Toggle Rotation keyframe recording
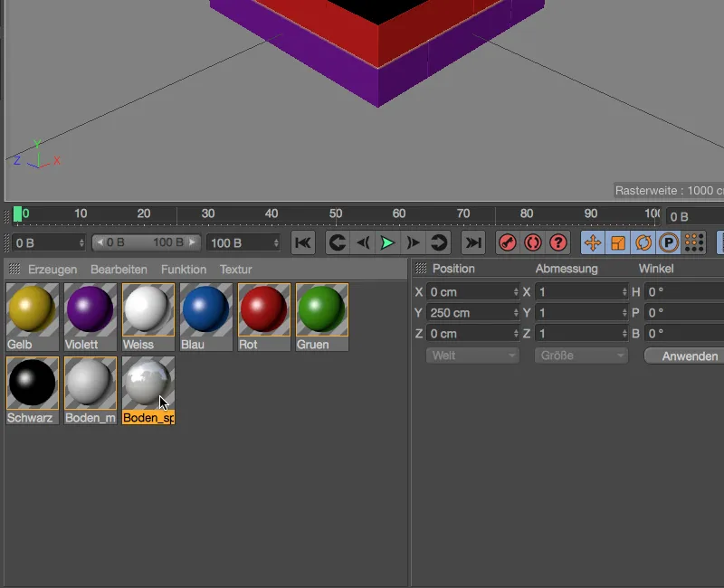Screen dimensions: 724x588 [x=643, y=242]
